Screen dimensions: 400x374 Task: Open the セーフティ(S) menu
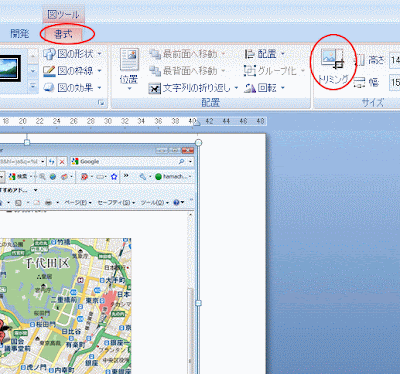(116, 202)
